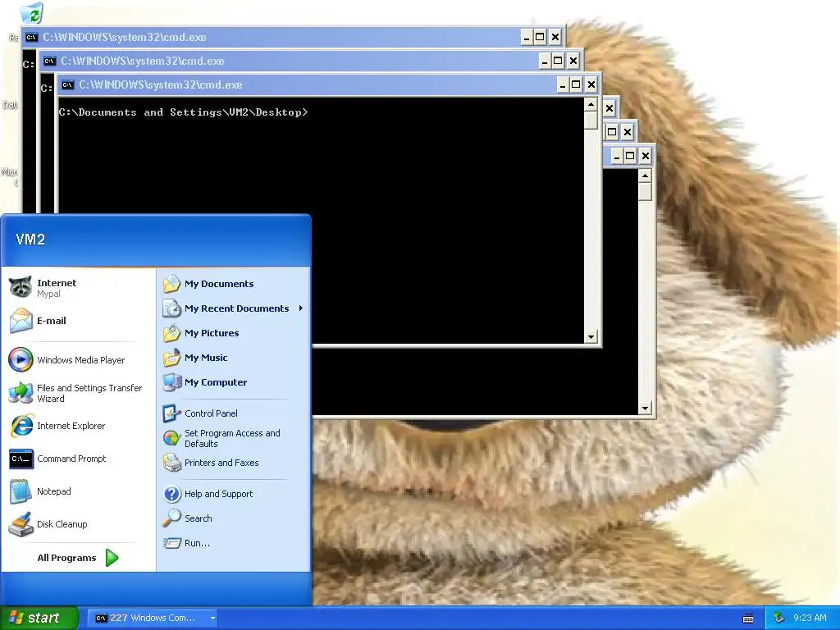Click My Recent Documents icon
The height and width of the screenshot is (630, 840).
click(171, 308)
